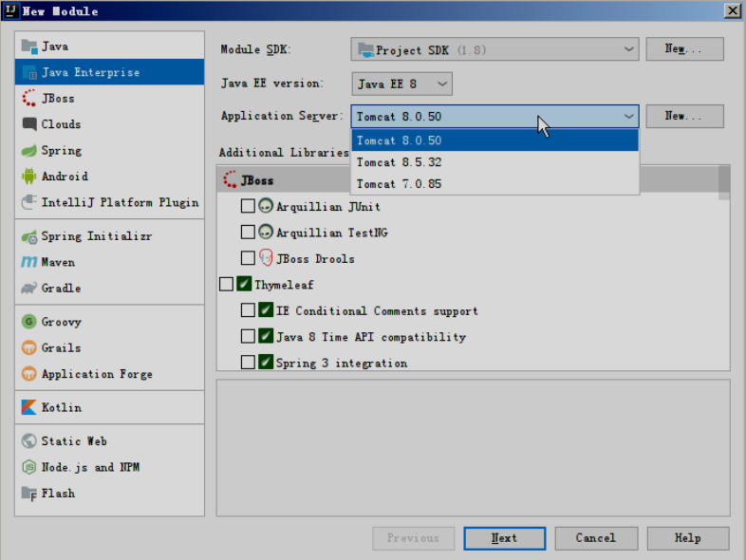The width and height of the screenshot is (746, 560).
Task: Click JBoss group header icon in libraries
Action: point(231,179)
